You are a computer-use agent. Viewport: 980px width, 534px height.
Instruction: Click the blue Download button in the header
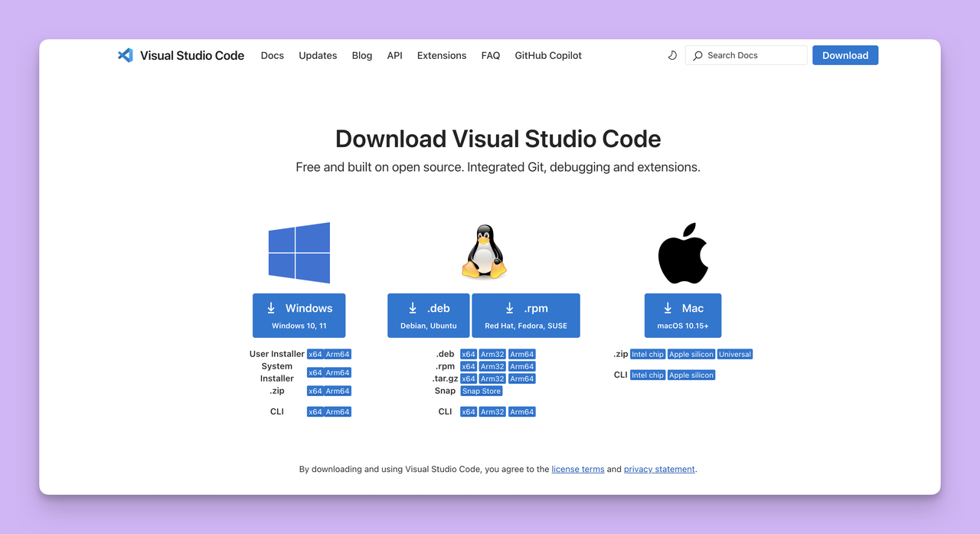tap(844, 55)
